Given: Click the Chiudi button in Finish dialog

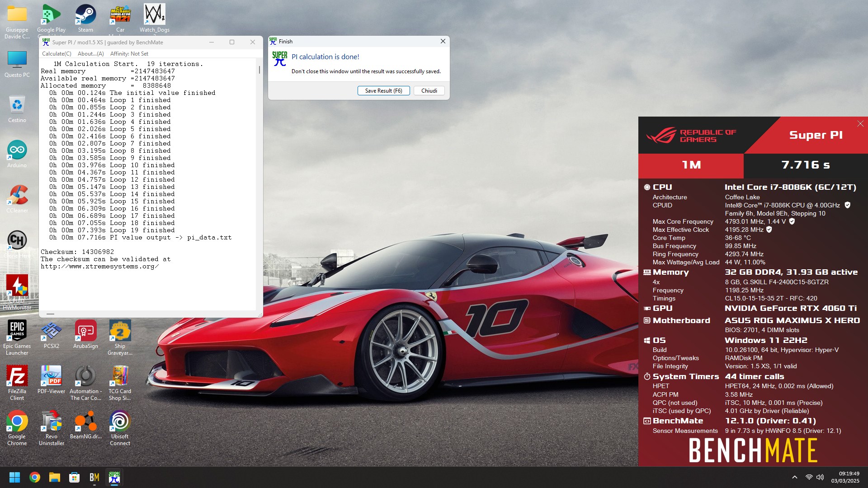Looking at the screenshot, I should pyautogui.click(x=429, y=91).
